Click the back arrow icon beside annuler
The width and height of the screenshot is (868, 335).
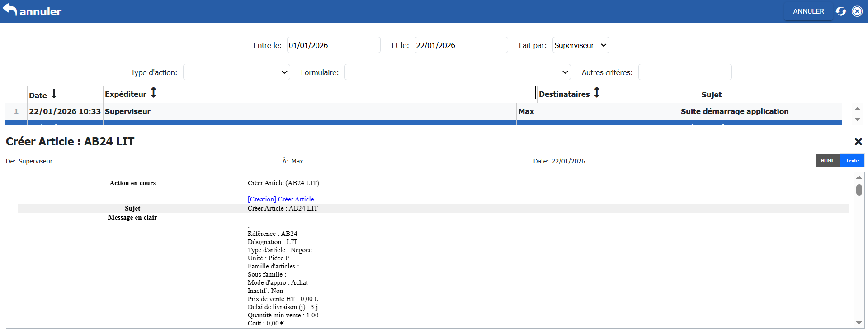9,10
